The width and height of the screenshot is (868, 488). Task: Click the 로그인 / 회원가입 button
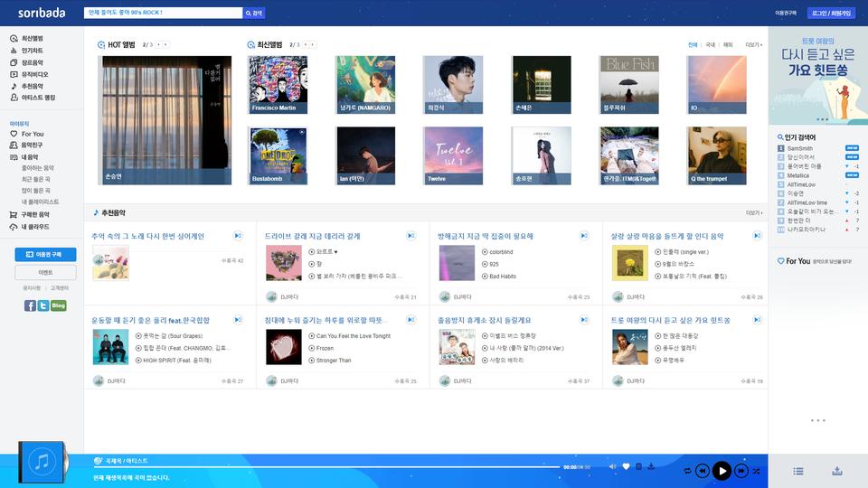coord(832,13)
